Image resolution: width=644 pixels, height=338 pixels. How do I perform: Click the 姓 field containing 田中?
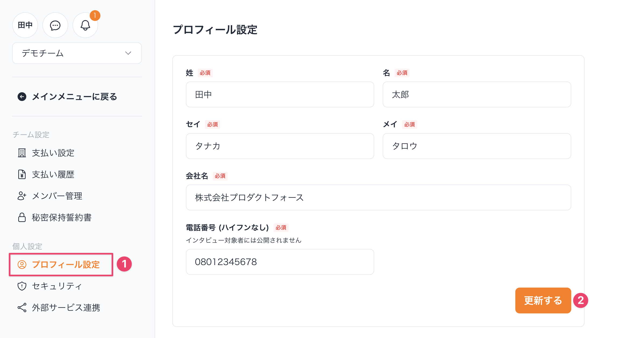click(280, 94)
